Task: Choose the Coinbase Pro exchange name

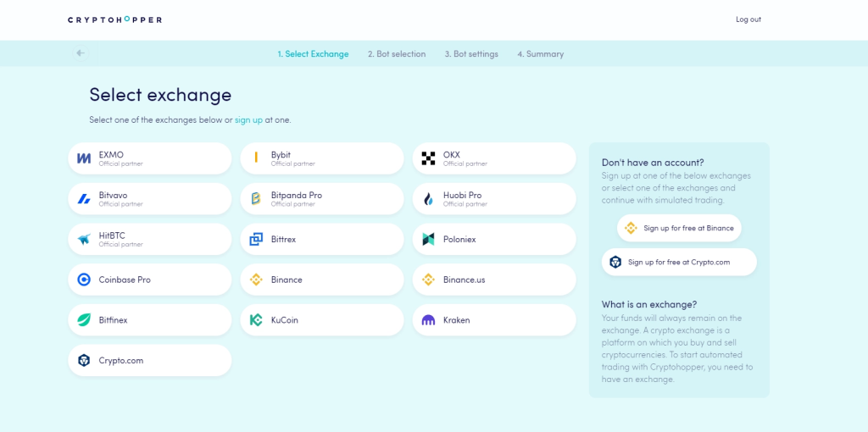Action: click(125, 280)
